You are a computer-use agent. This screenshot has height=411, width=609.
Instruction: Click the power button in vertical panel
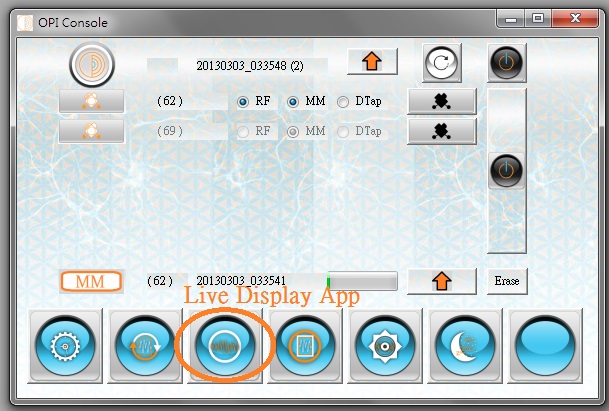point(506,171)
